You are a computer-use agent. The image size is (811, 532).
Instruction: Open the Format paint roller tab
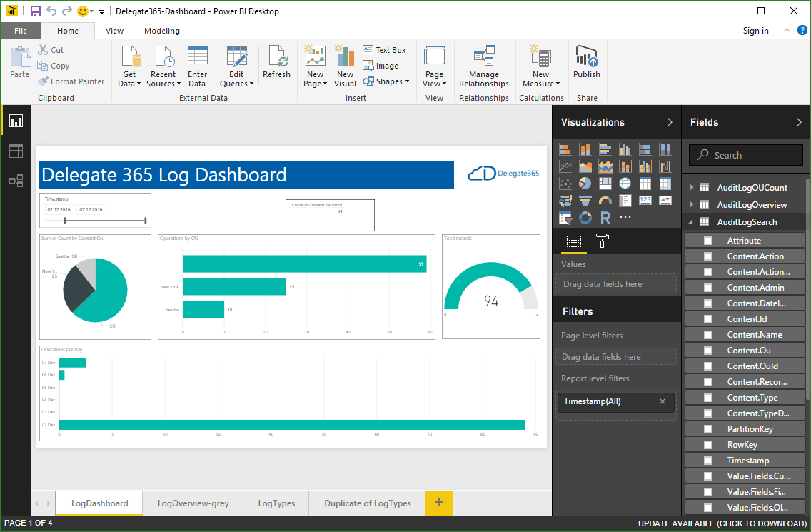tap(602, 241)
